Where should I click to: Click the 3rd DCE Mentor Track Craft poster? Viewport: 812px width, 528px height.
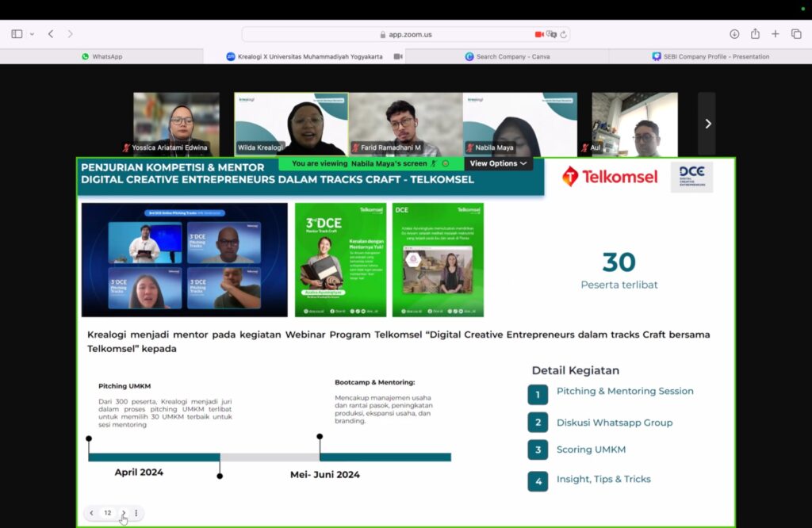pos(341,260)
